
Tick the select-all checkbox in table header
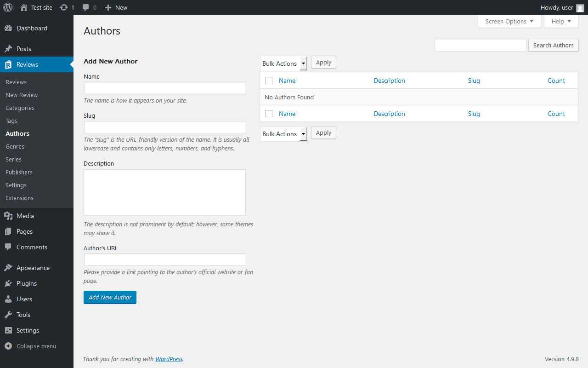[269, 80]
